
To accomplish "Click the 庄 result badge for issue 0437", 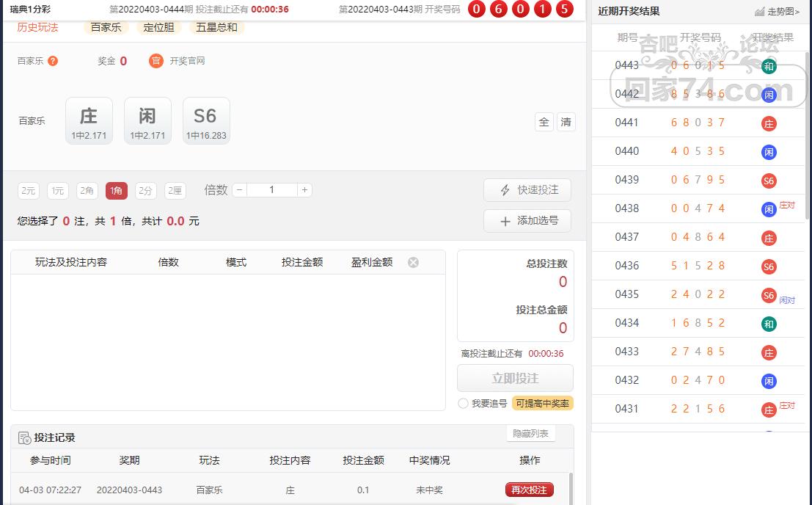I will [x=769, y=239].
